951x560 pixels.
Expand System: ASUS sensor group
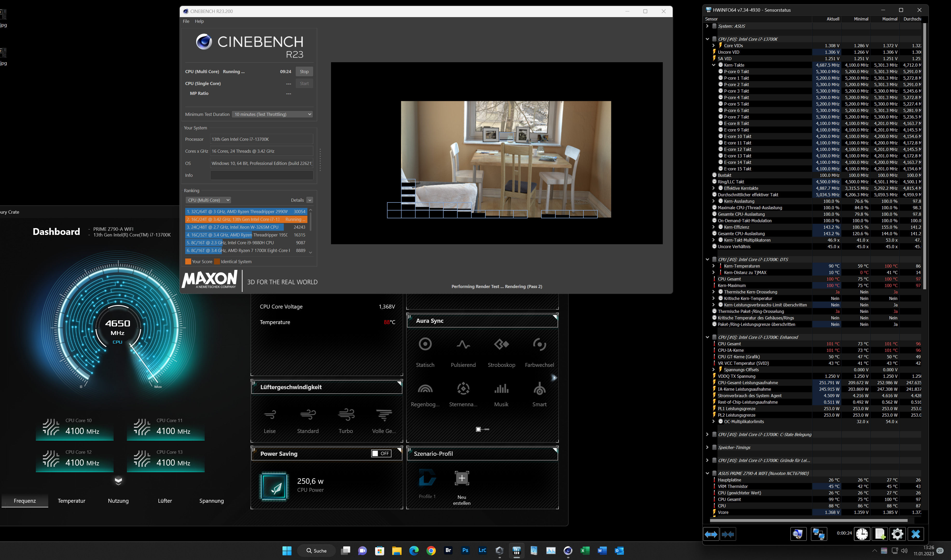tap(707, 26)
